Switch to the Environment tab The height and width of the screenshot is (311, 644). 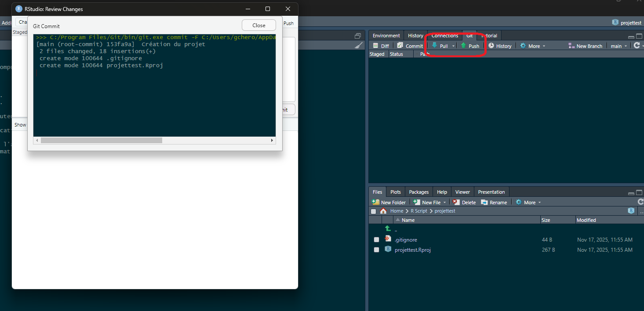(x=386, y=36)
